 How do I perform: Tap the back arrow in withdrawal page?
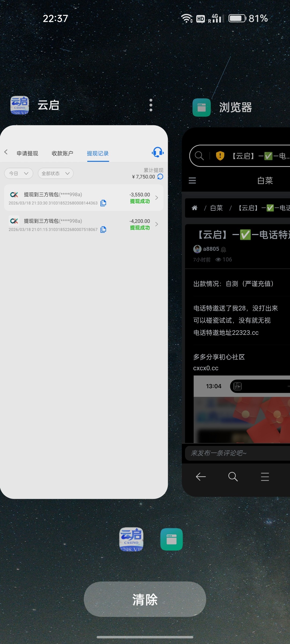6,152
